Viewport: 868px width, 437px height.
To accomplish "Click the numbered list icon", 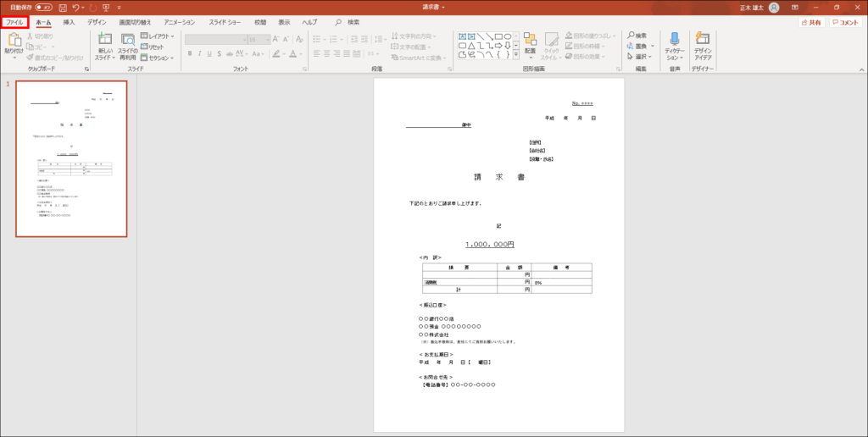I will [332, 39].
